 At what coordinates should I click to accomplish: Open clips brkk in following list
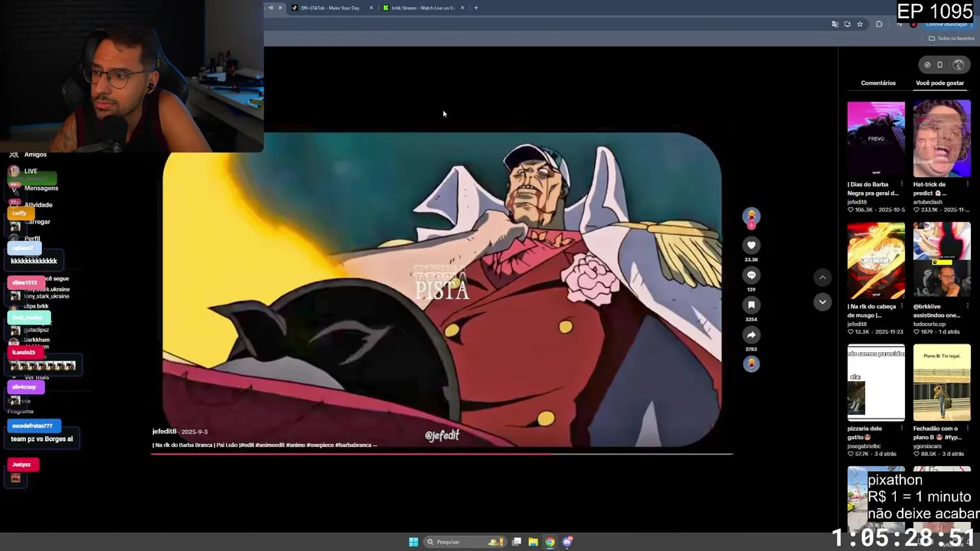click(36, 307)
